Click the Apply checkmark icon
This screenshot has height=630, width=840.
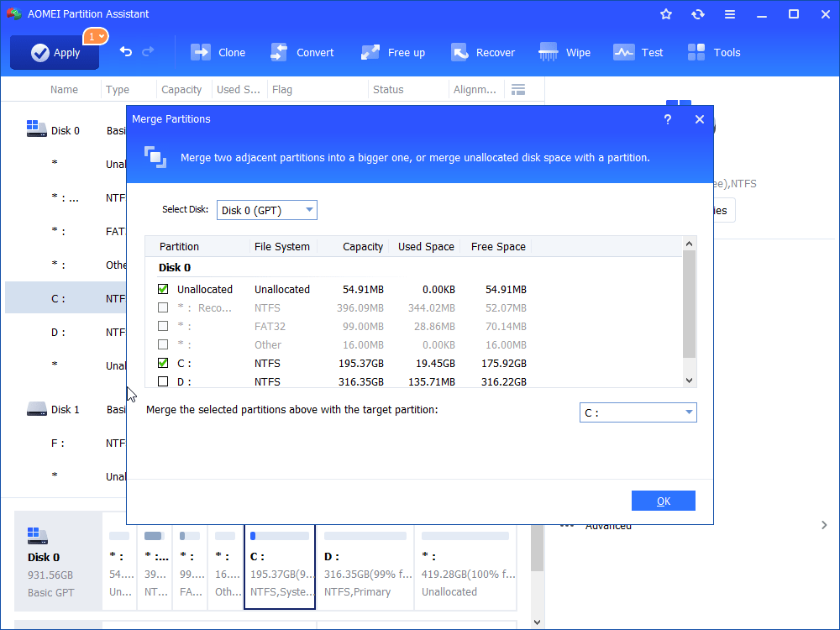pos(40,52)
